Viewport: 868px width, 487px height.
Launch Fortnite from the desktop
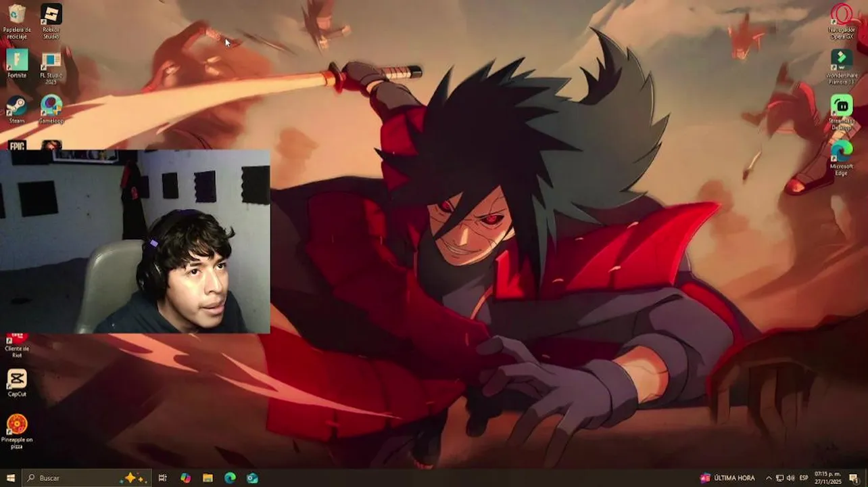(x=17, y=64)
